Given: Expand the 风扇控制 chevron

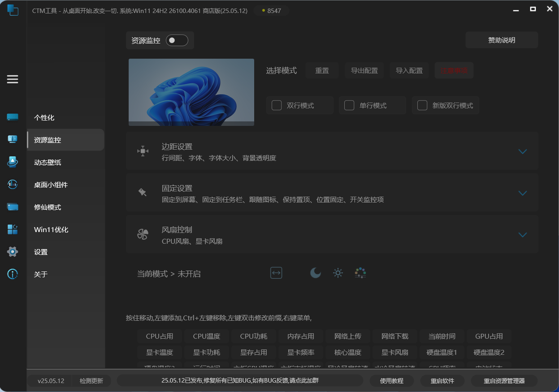Looking at the screenshot, I should (x=522, y=235).
